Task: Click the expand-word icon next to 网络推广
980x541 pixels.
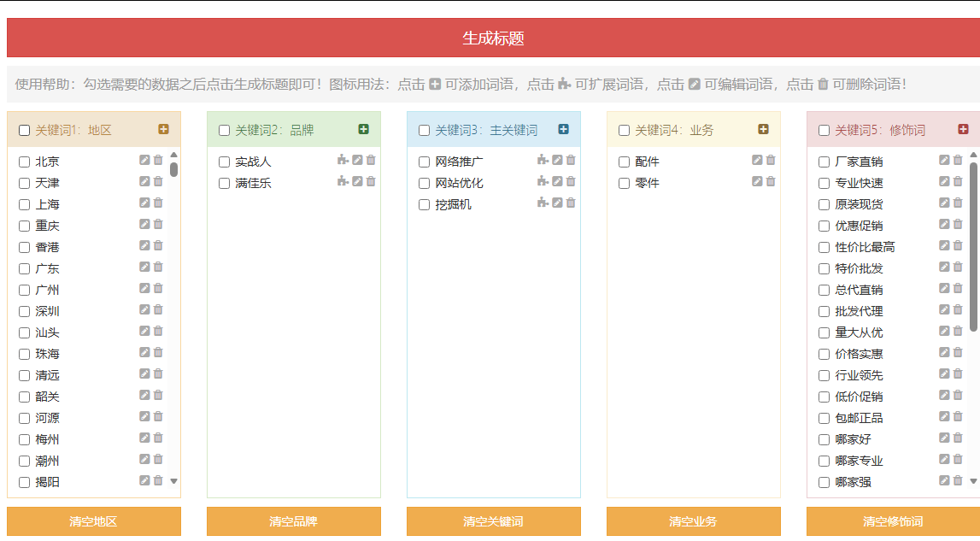Action: (543, 160)
